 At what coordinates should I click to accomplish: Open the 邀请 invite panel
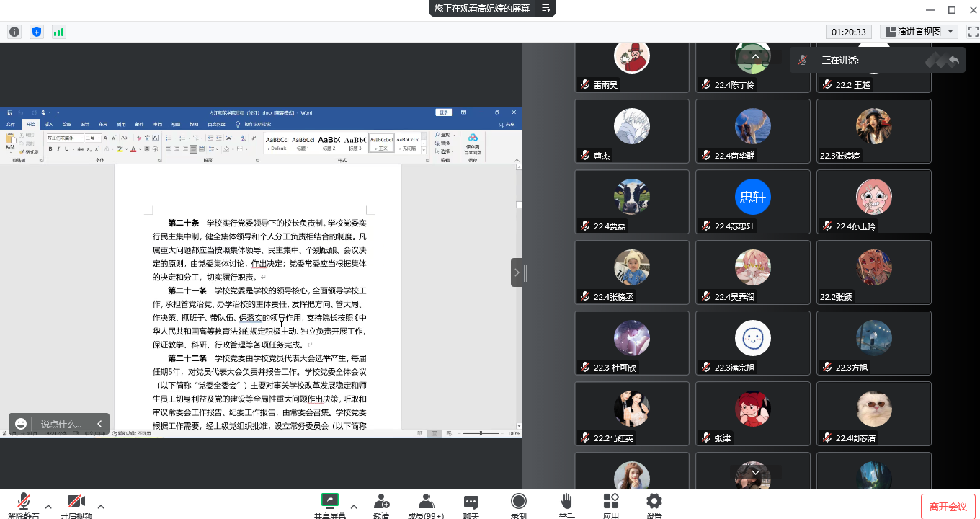[381, 505]
